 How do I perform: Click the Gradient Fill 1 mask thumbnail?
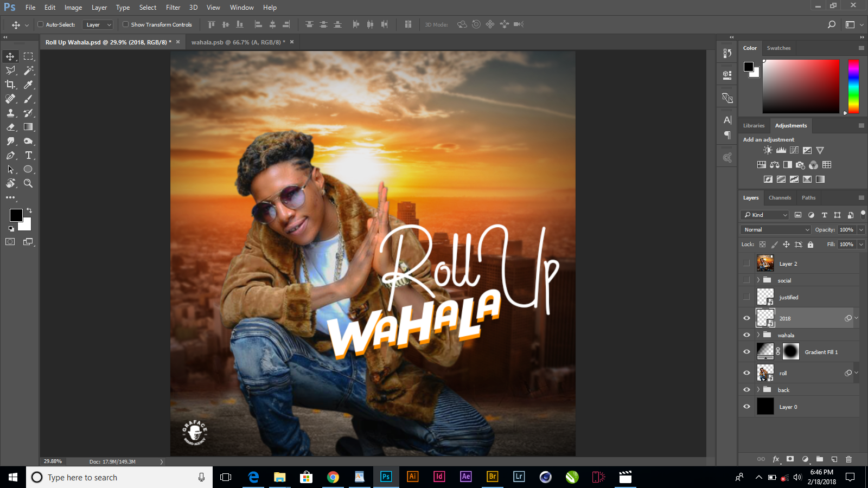(790, 351)
